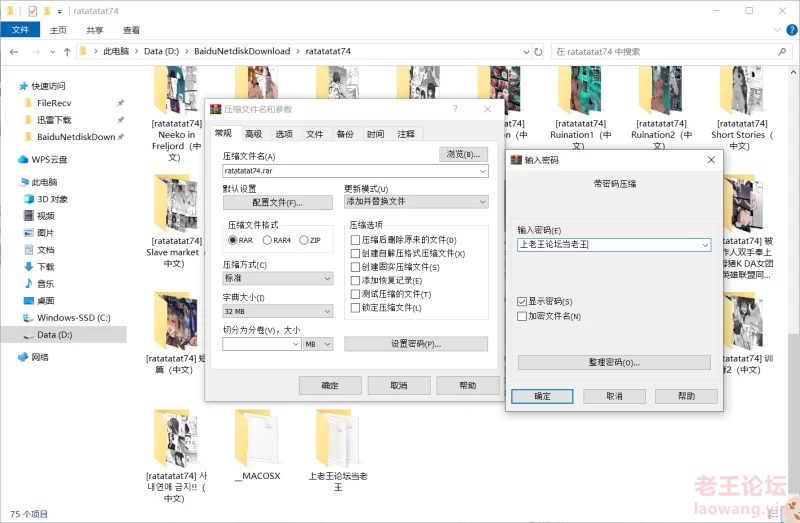
Task: Click the search magnifier icon
Action: pyautogui.click(x=782, y=52)
